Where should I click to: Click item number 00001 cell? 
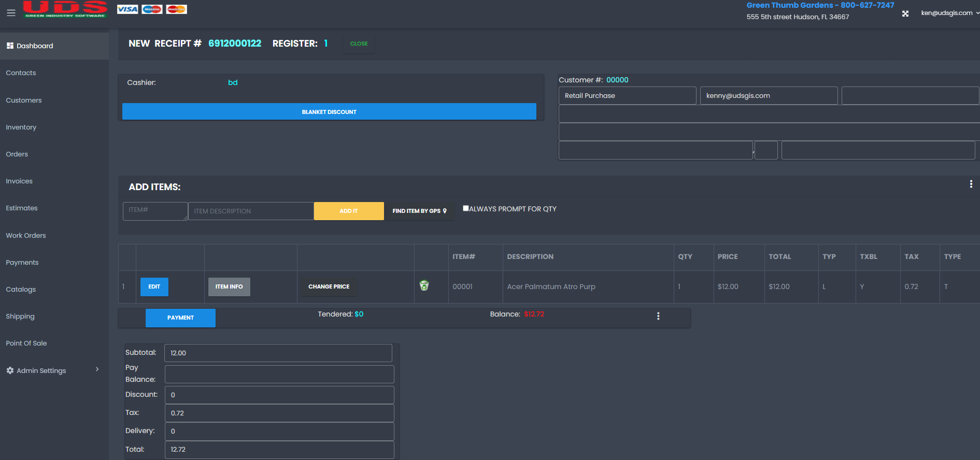(x=462, y=286)
